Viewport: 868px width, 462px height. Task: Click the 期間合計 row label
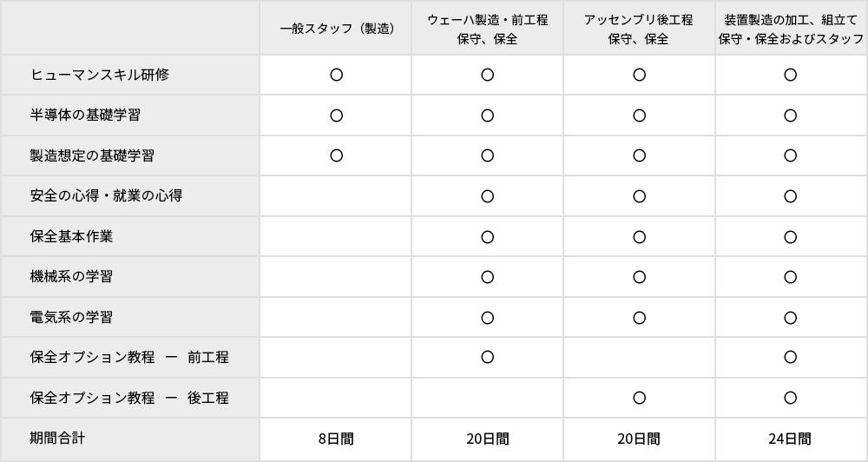(57, 439)
